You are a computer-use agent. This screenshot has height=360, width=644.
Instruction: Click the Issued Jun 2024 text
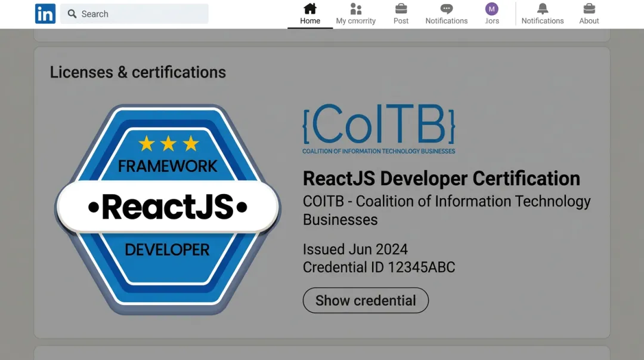[x=355, y=250]
